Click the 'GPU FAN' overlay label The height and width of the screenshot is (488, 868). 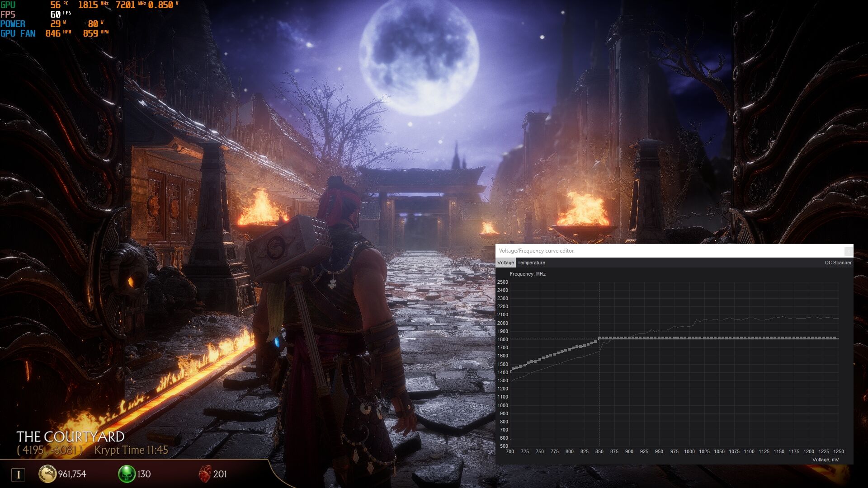pos(18,33)
